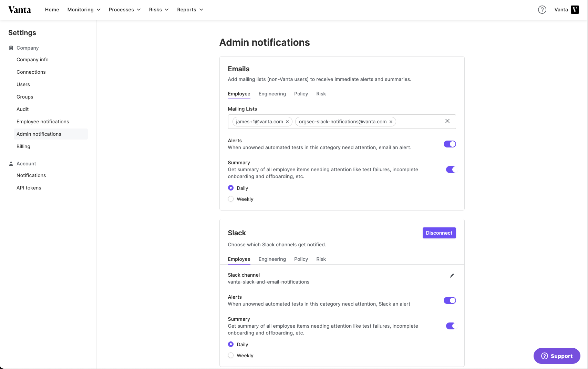The width and height of the screenshot is (588, 369).
Task: Select Daily for Slack summary
Action: tap(231, 344)
